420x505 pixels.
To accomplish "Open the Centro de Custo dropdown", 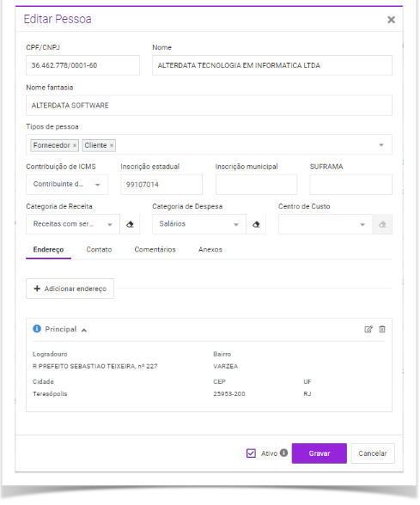I will 326,224.
